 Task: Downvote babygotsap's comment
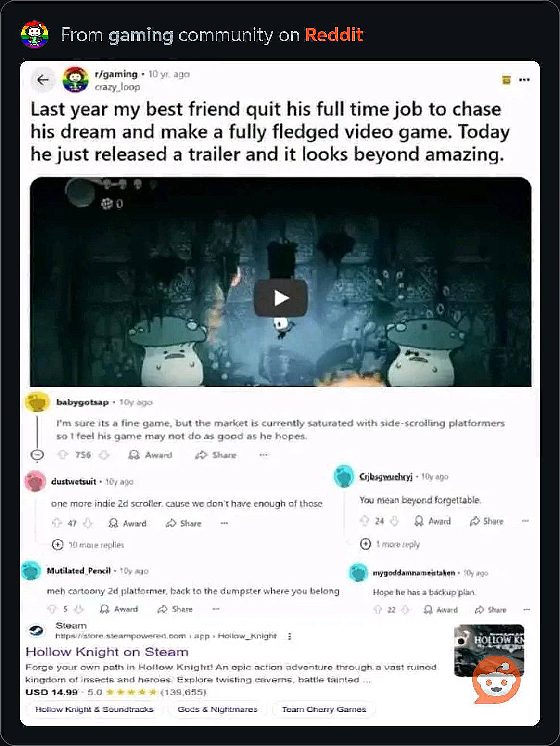click(x=104, y=455)
